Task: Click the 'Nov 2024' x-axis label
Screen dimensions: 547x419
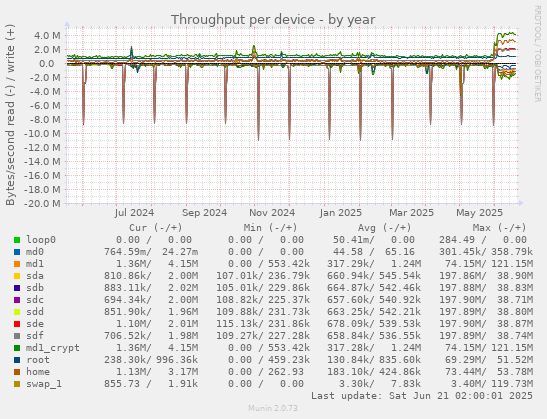Action: [x=272, y=212]
